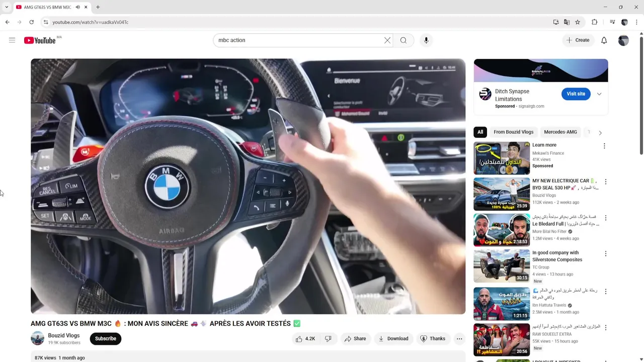Click the Download button
Screen dimensions: 644x362
(393, 339)
